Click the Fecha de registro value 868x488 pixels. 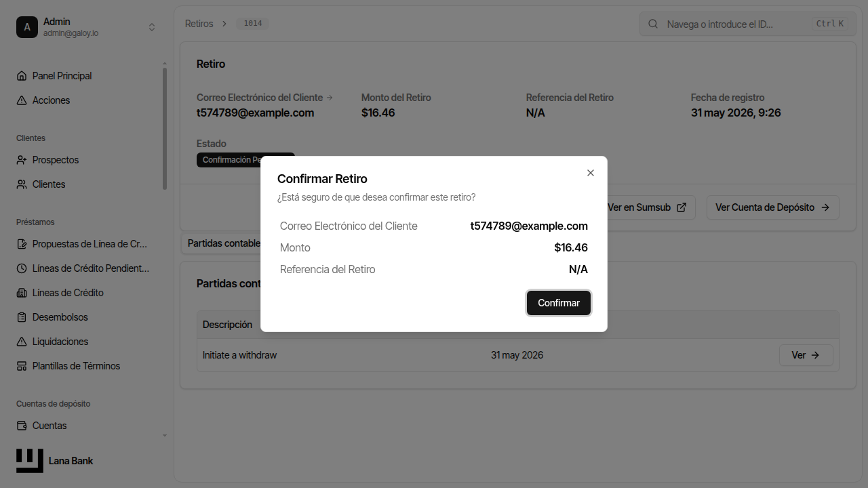[736, 113]
